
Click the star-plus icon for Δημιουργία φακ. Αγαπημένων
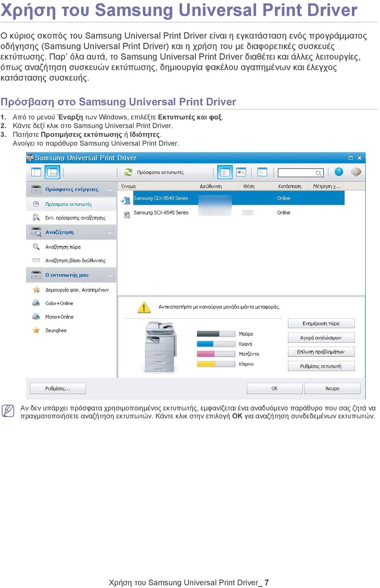click(x=36, y=290)
